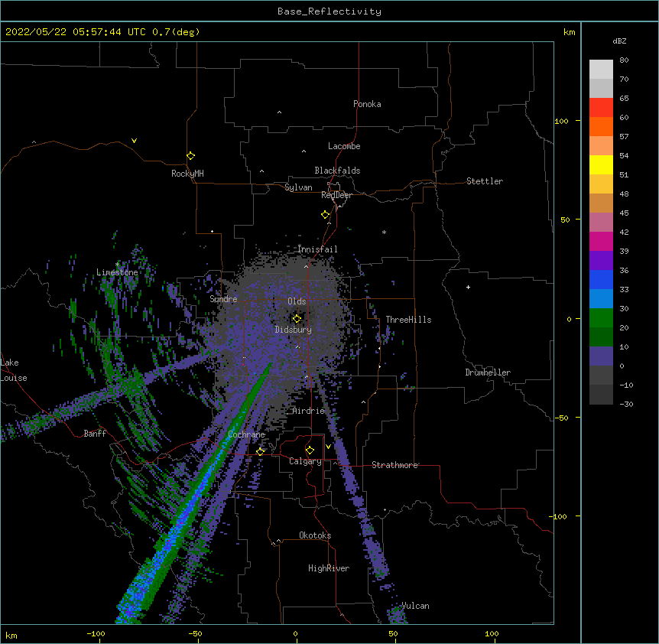Select the Lacombe city label
Screen dimensions: 659x644
click(x=344, y=146)
